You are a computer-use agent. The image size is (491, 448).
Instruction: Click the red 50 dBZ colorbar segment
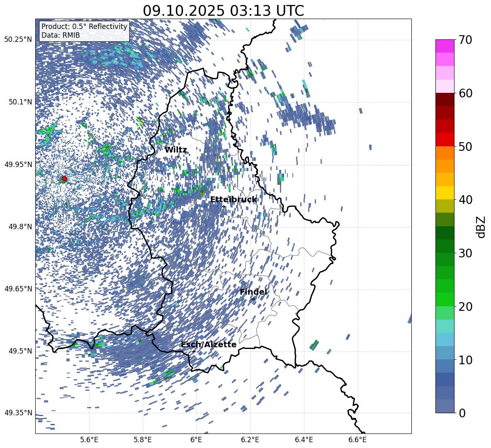[445, 140]
